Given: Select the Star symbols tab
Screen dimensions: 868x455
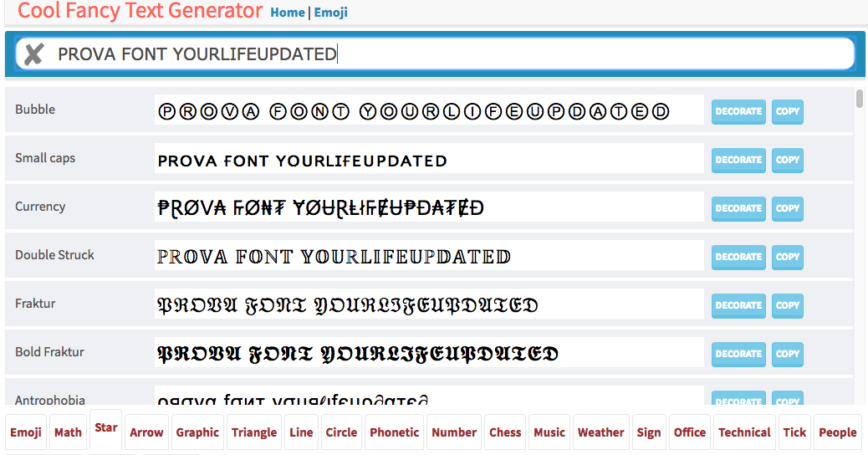Looking at the screenshot, I should tap(106, 428).
